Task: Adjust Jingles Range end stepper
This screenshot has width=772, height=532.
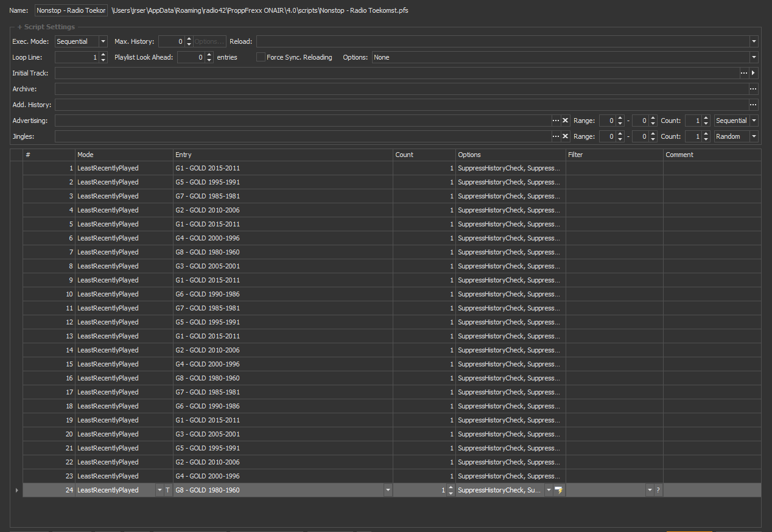Action: click(653, 136)
